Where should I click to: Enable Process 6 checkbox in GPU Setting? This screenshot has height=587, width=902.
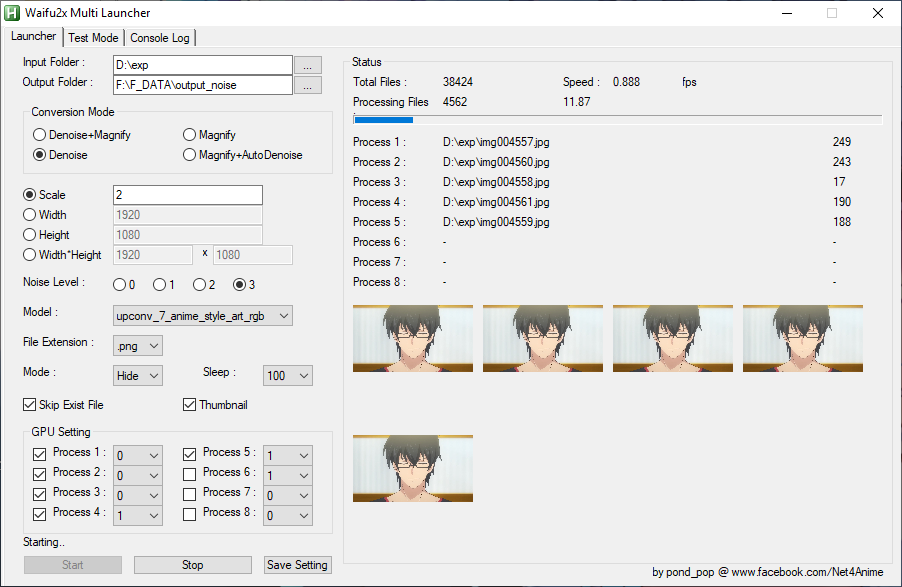click(x=190, y=473)
